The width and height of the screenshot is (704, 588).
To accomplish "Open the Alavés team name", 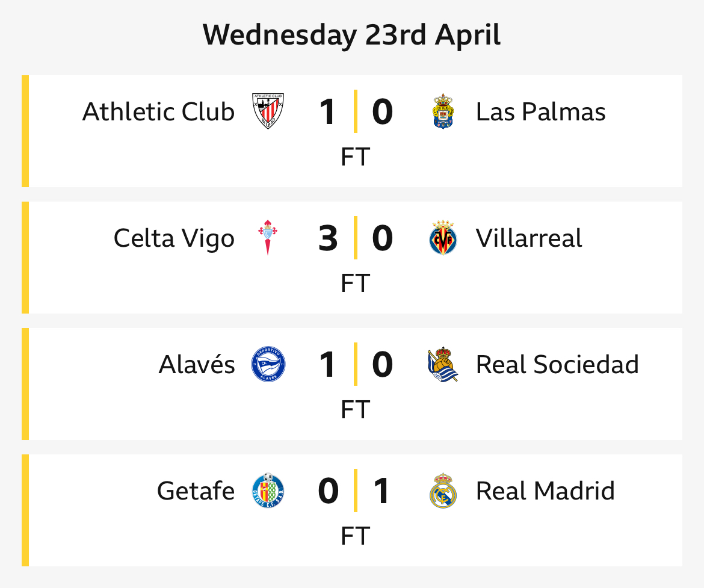I will [197, 364].
